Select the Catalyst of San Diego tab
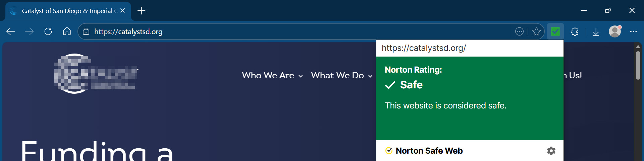 (67, 11)
